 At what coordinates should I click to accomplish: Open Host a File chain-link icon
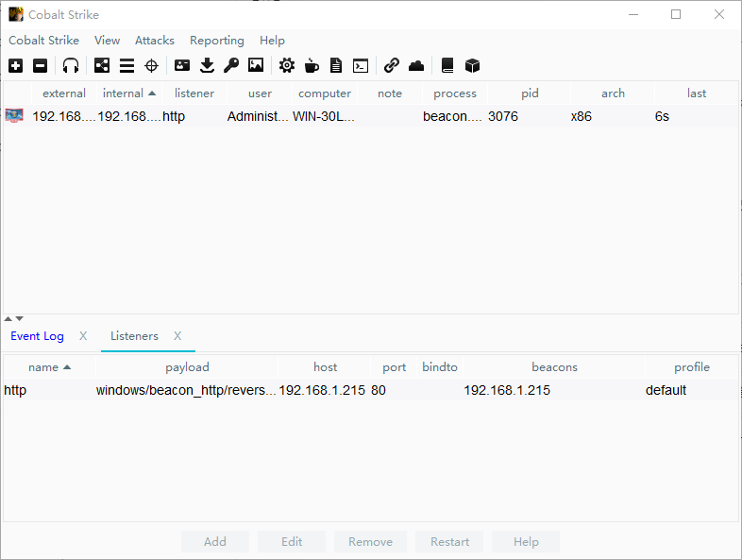pyautogui.click(x=392, y=65)
